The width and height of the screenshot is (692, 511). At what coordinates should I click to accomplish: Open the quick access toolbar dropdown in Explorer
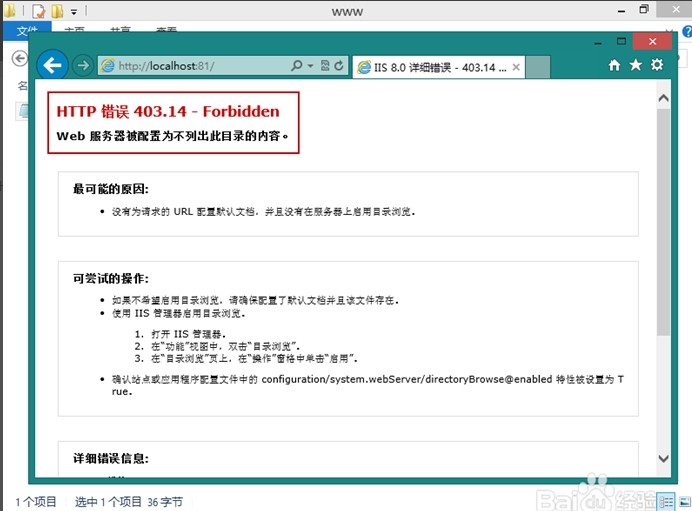tap(74, 11)
